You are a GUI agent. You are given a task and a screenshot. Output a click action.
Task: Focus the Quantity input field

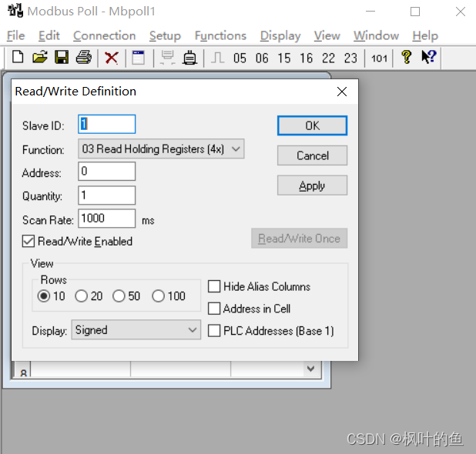(106, 195)
